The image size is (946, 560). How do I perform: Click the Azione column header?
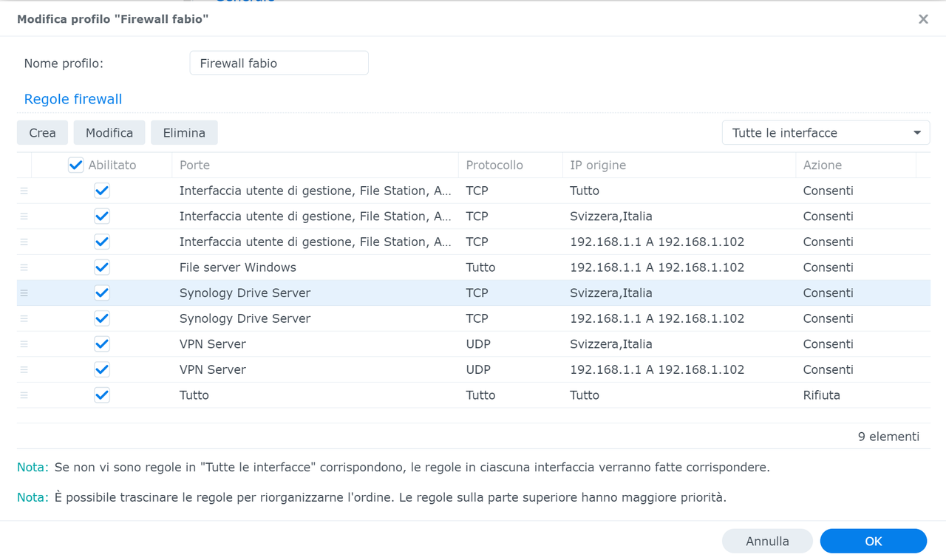(x=856, y=165)
